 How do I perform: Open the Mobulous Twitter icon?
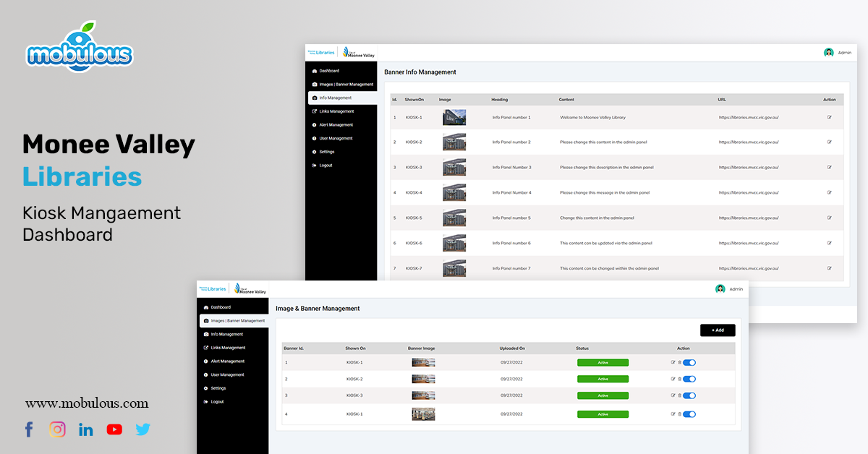point(143,429)
